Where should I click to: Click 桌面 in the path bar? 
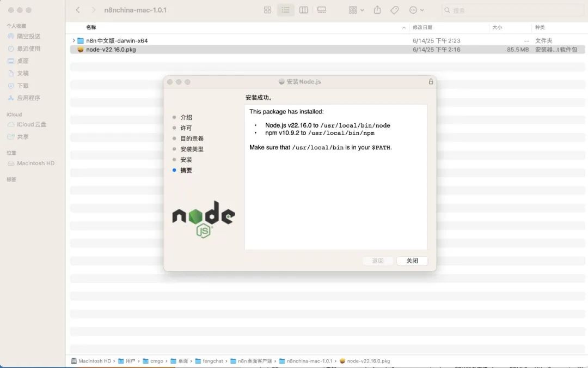click(x=179, y=361)
